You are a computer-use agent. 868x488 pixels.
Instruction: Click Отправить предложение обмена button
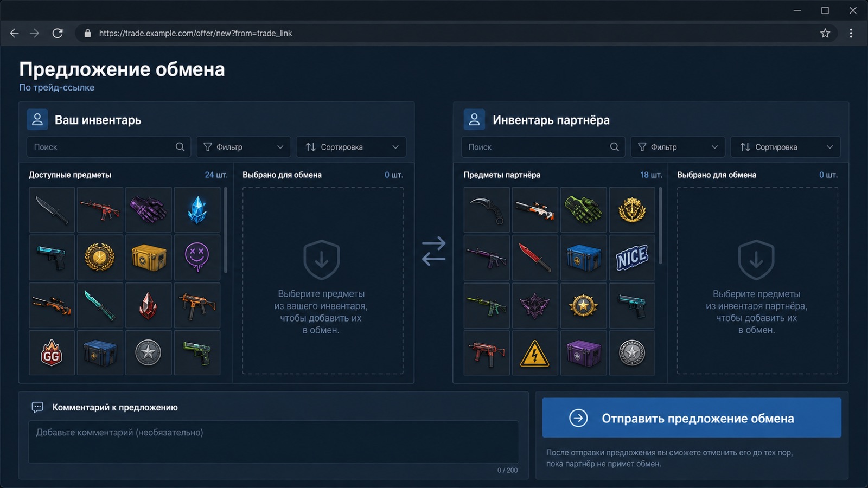point(692,418)
